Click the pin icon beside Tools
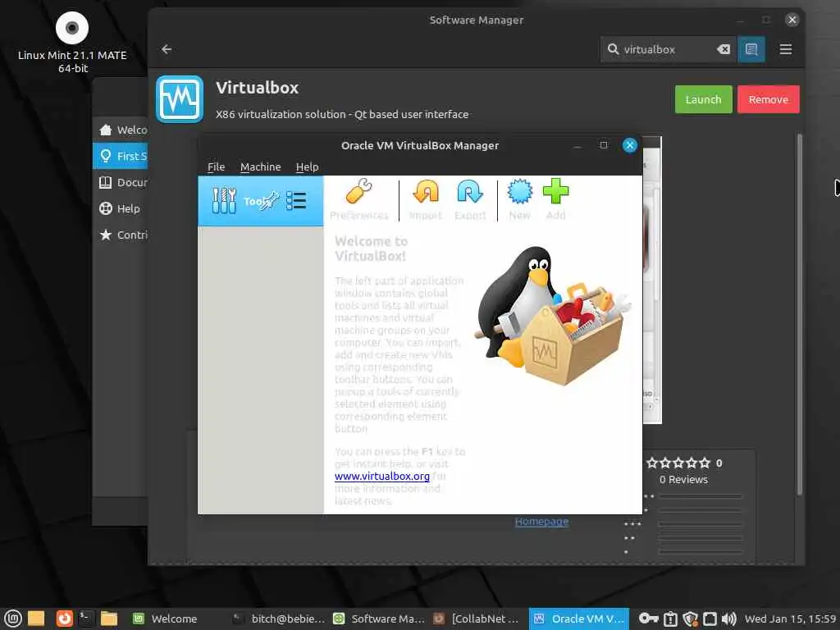The height and width of the screenshot is (630, 840). tap(270, 200)
